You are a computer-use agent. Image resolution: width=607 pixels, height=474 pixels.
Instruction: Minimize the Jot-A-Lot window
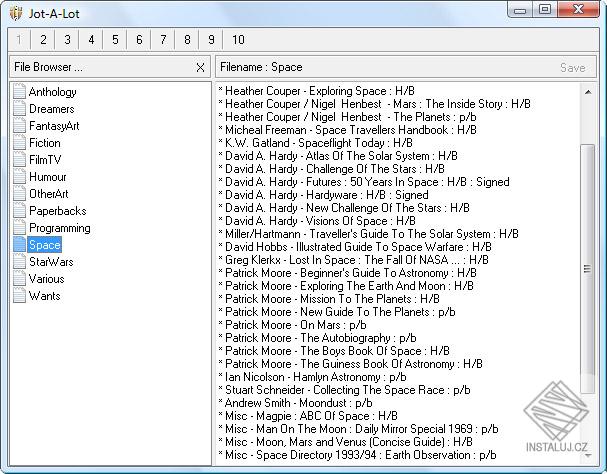(x=520, y=10)
